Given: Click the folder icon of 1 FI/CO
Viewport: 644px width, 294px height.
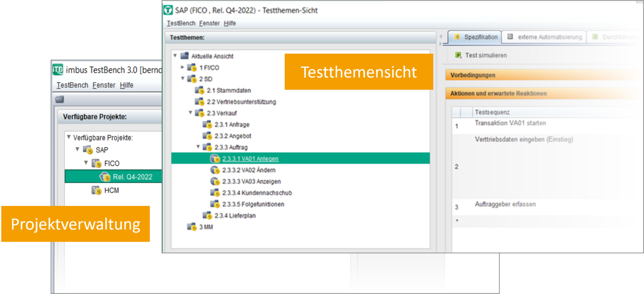Looking at the screenshot, I should coord(192,67).
